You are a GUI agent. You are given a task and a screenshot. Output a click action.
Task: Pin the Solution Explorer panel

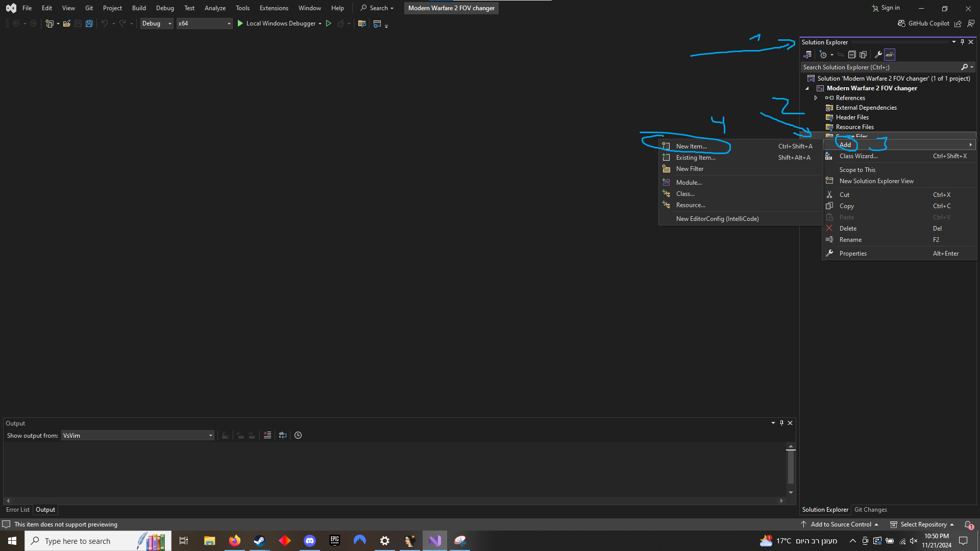tap(962, 42)
